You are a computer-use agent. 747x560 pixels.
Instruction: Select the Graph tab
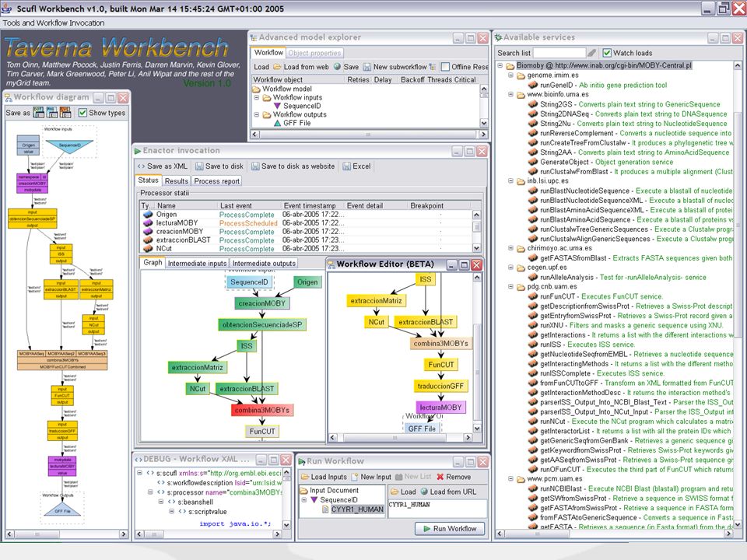pos(153,263)
